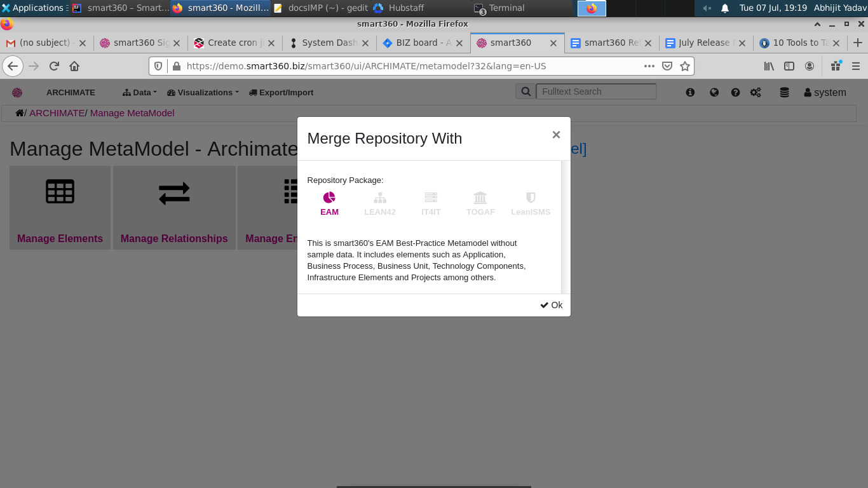The height and width of the screenshot is (488, 868).
Task: Open Firefox hamburger menu
Action: (856, 66)
